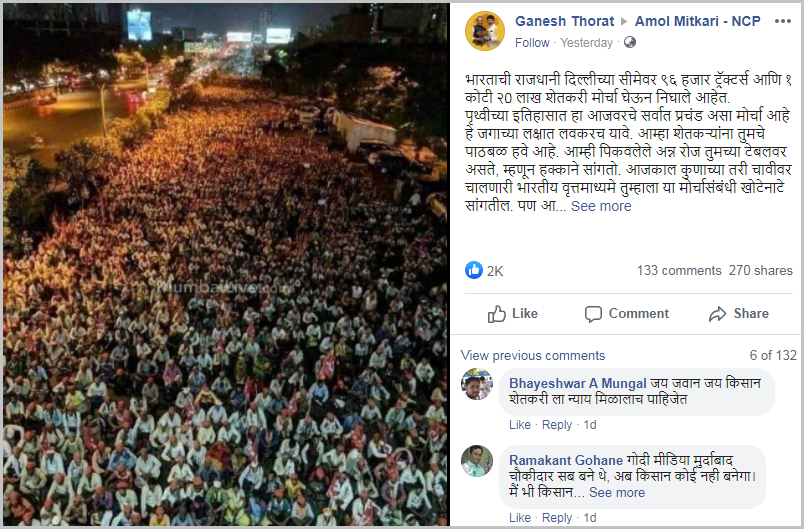Like Ramakant Gohane's comment

click(519, 518)
